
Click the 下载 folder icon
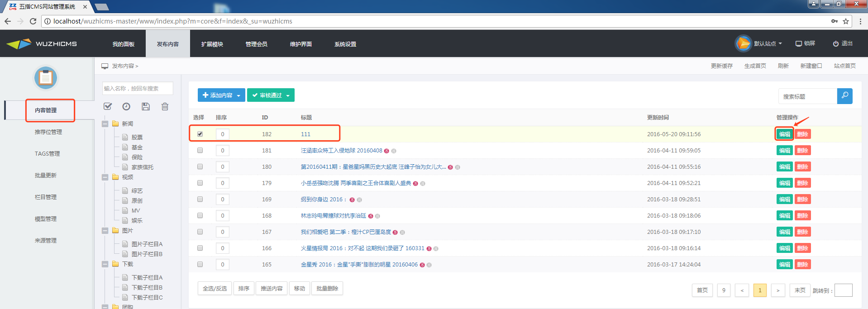[115, 264]
